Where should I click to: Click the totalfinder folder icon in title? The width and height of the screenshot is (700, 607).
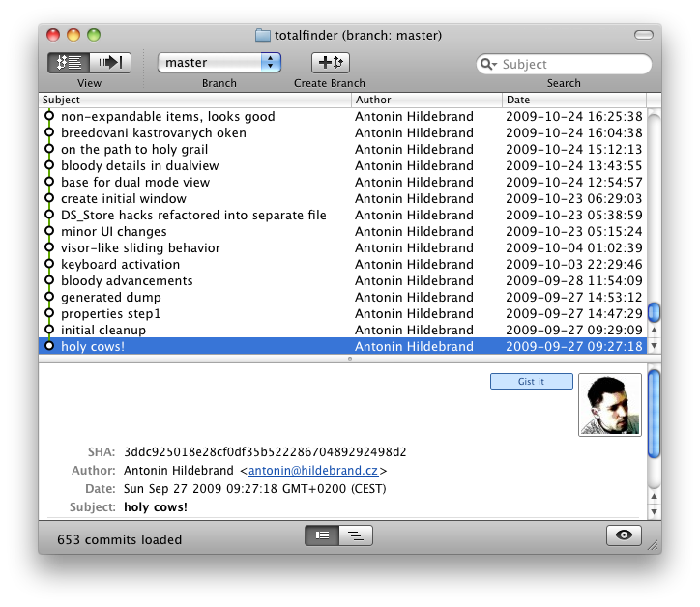(x=263, y=35)
